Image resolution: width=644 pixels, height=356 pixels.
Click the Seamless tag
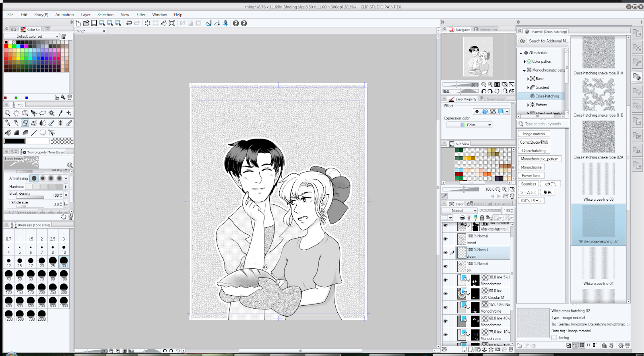coord(528,184)
